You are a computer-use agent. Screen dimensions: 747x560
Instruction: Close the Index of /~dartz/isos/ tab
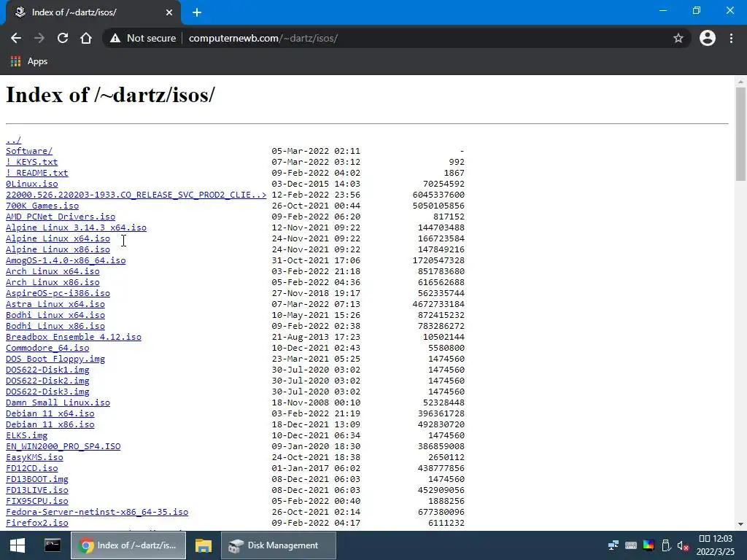click(169, 12)
